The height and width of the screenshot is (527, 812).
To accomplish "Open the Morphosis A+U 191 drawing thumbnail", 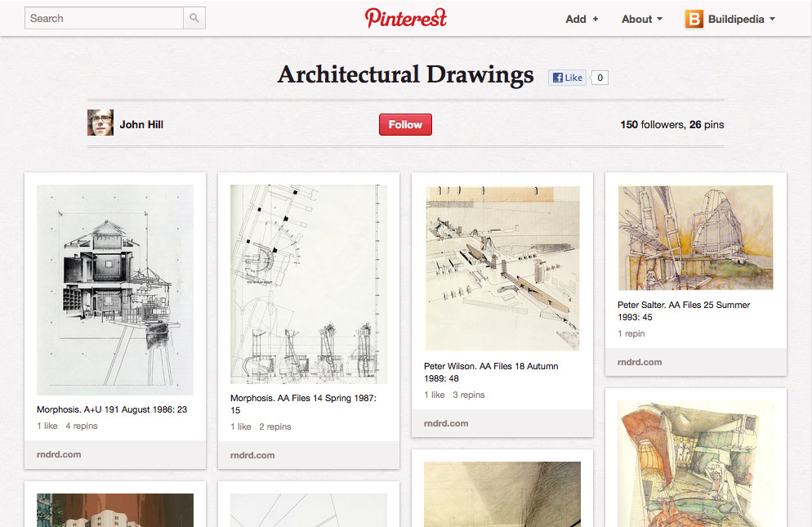I will coord(115,290).
